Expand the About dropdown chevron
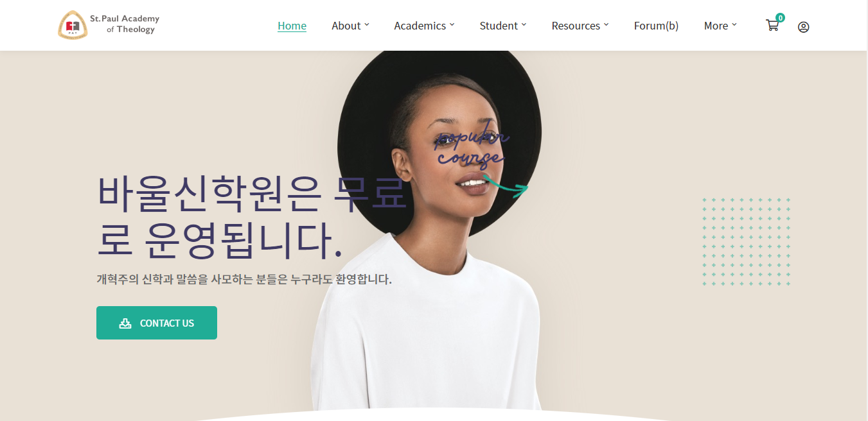868x421 pixels. pos(367,25)
